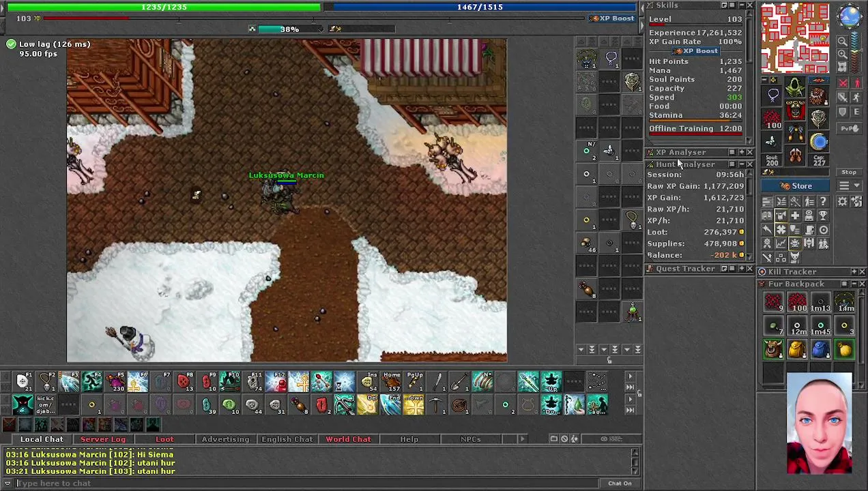The image size is (868, 491).
Task: Click the Fur Backpack item with 100
Action: pyautogui.click(x=797, y=301)
